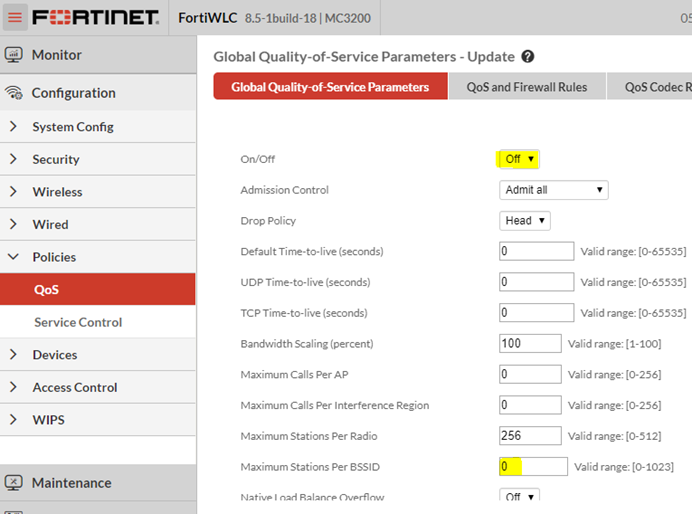
Task: Toggle the On/Off QoS dropdown
Action: [519, 159]
